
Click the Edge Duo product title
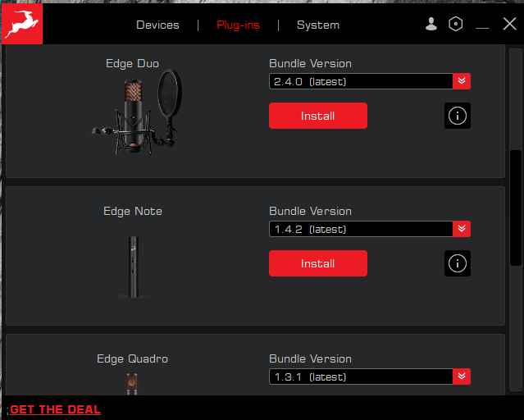[x=132, y=63]
